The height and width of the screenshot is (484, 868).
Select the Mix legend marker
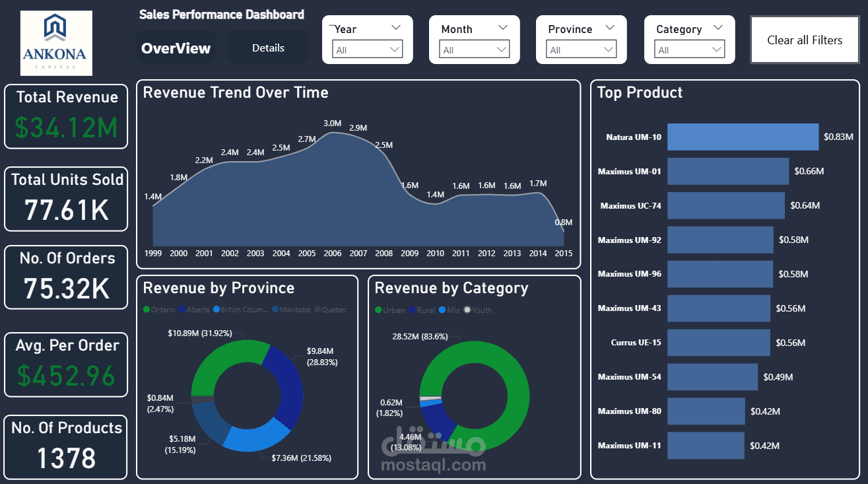tap(442, 309)
